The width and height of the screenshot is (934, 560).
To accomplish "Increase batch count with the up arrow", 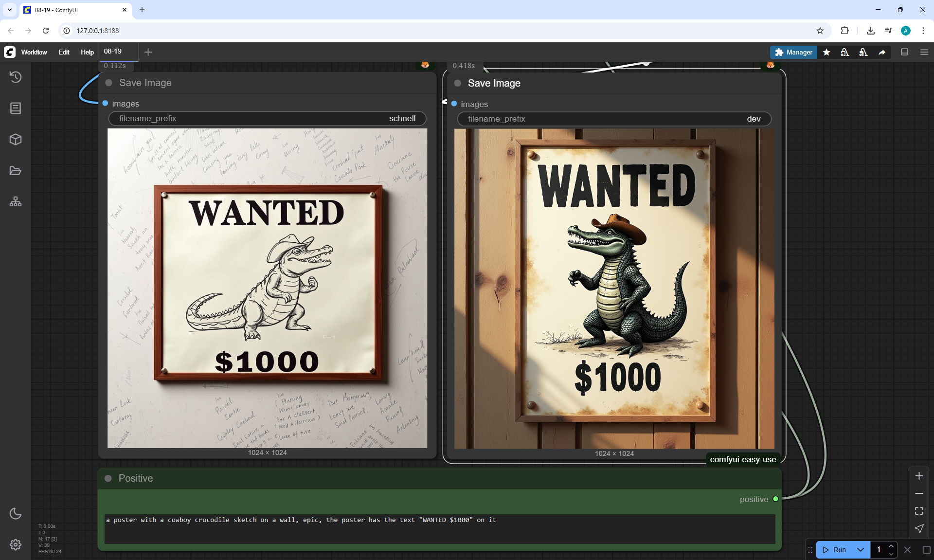I will [891, 546].
